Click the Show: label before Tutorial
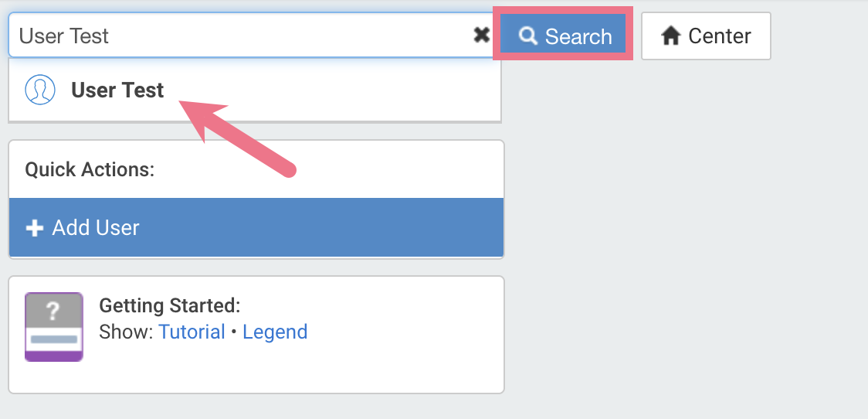Viewport: 868px width, 419px height. (x=126, y=332)
